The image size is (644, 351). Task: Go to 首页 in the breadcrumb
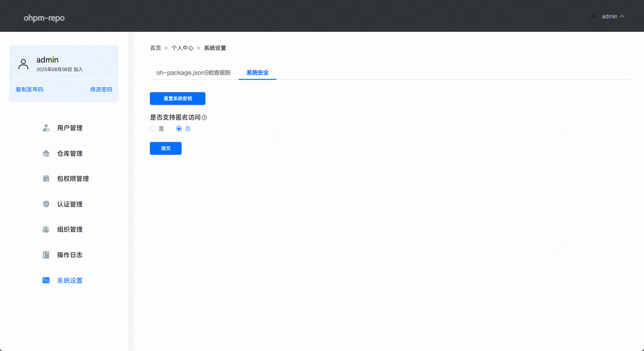tap(155, 48)
